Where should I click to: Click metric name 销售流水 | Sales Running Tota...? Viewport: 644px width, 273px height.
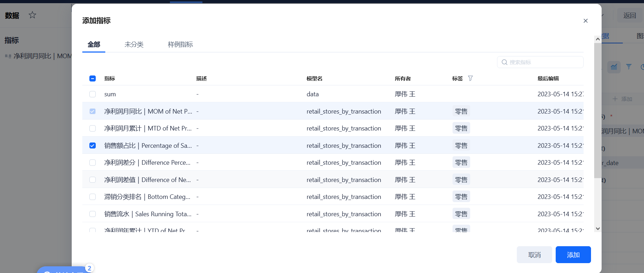[x=148, y=214]
